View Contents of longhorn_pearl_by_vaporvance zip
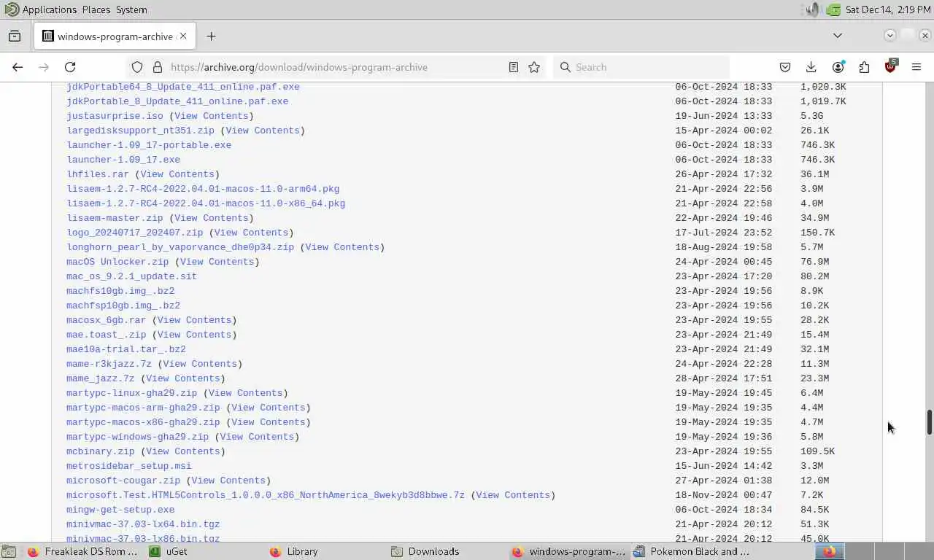This screenshot has height=560, width=934. pos(342,247)
